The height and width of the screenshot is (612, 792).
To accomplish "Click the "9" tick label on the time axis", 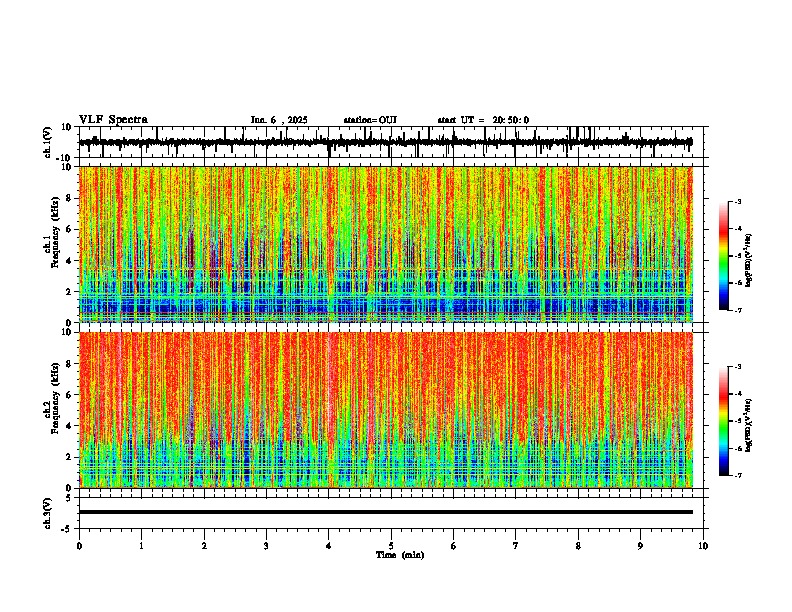I will (x=640, y=546).
